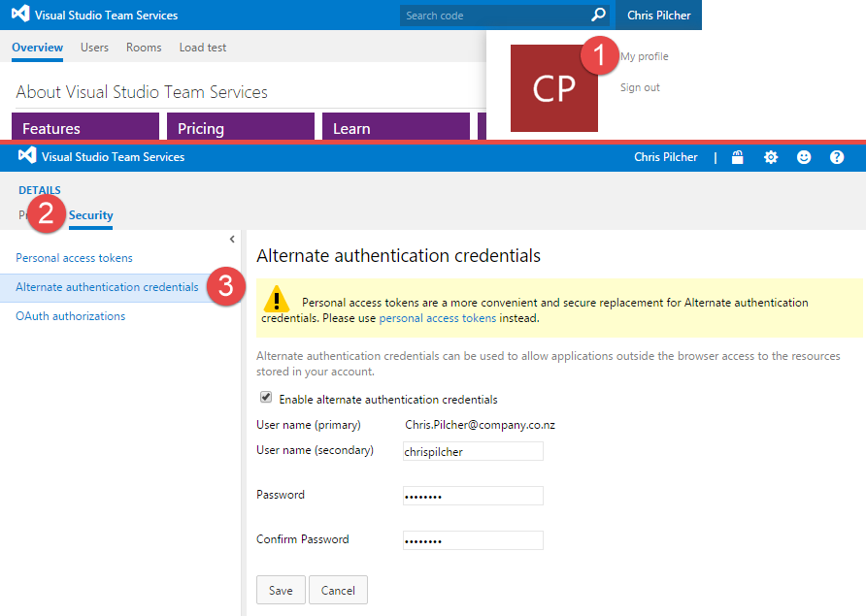Follow the personal access tokens link in warning
The height and width of the screenshot is (616, 866).
[x=438, y=318]
